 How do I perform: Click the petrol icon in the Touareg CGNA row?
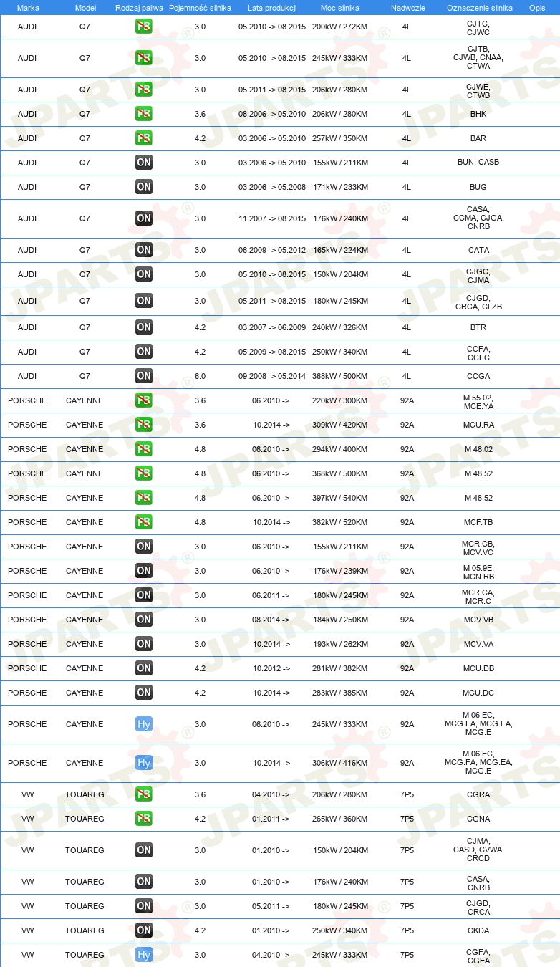[144, 819]
